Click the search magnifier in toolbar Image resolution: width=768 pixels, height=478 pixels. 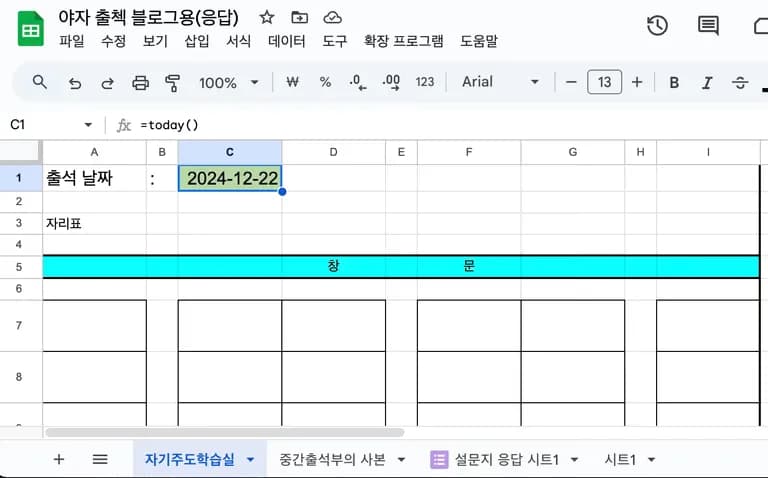click(40, 82)
